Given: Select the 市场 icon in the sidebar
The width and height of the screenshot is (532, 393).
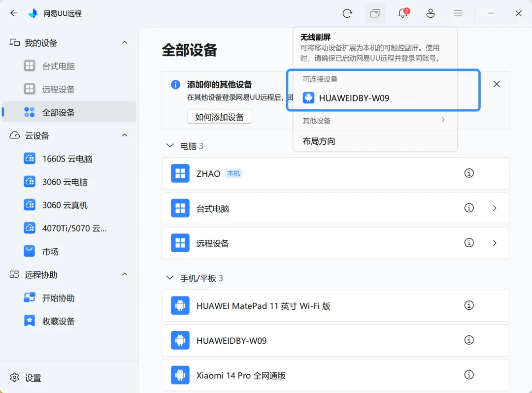Looking at the screenshot, I should tap(30, 251).
